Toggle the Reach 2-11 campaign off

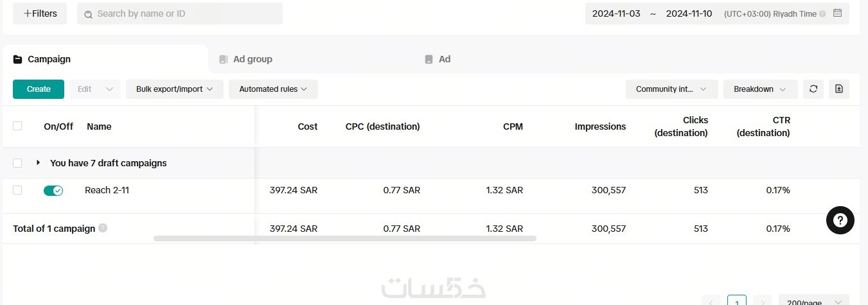coord(53,191)
